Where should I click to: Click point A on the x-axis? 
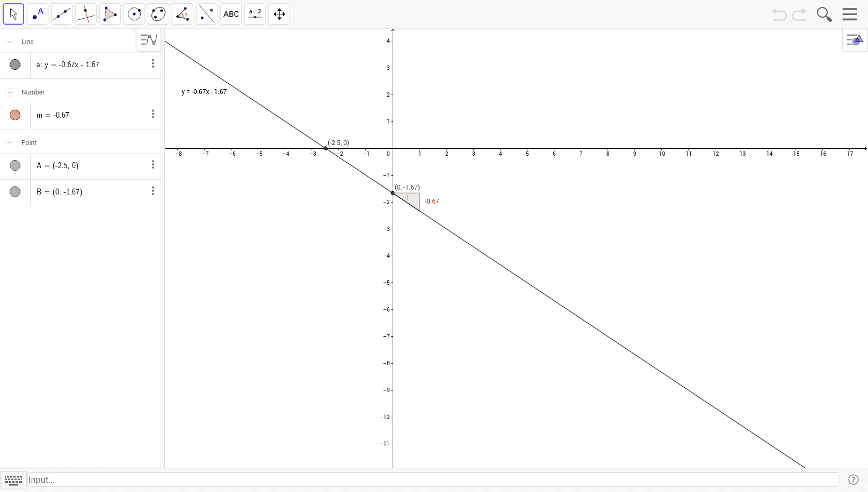click(x=325, y=148)
